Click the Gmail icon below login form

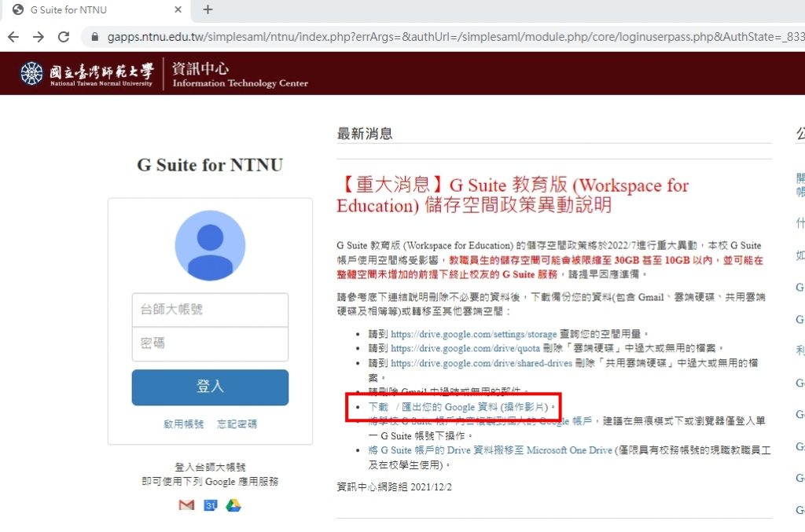point(186,505)
